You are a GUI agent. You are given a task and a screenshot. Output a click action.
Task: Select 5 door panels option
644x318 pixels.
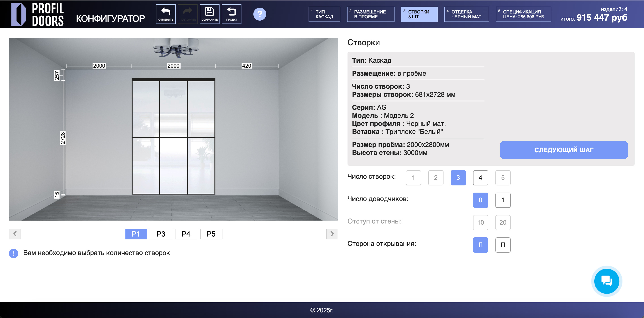503,178
